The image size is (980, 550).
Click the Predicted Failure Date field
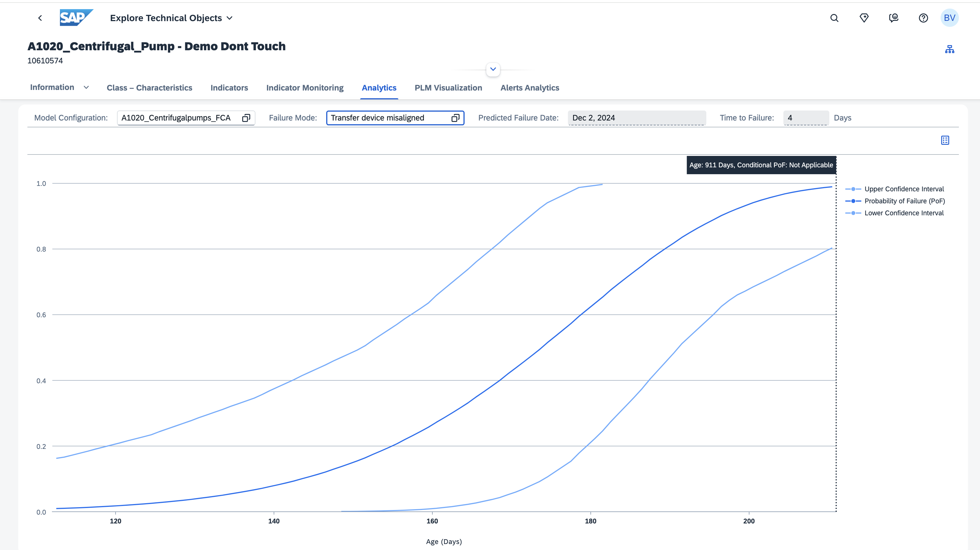636,118
